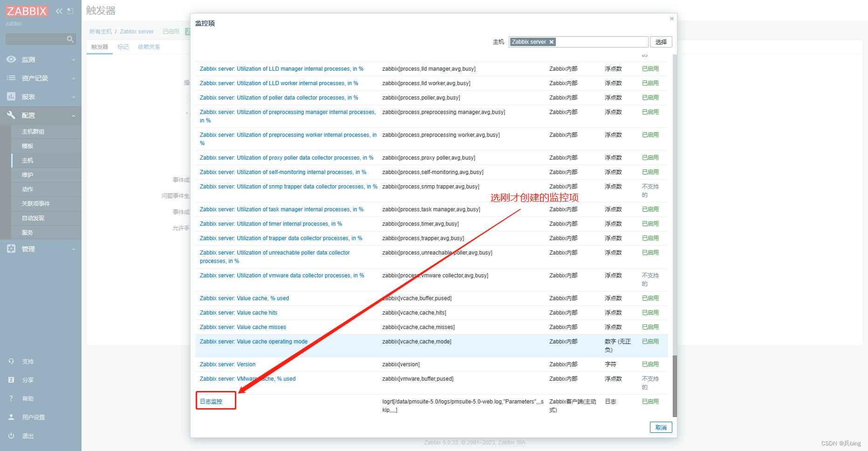Click the 支持 headset icon
Viewport: 868px width, 451px height.
click(x=11, y=361)
